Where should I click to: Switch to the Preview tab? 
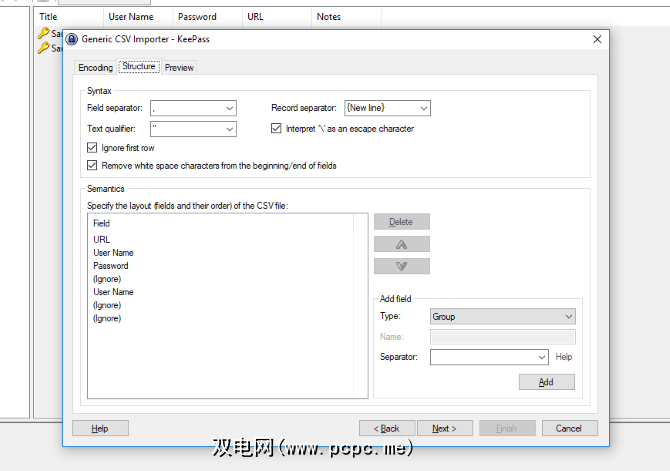click(x=179, y=68)
